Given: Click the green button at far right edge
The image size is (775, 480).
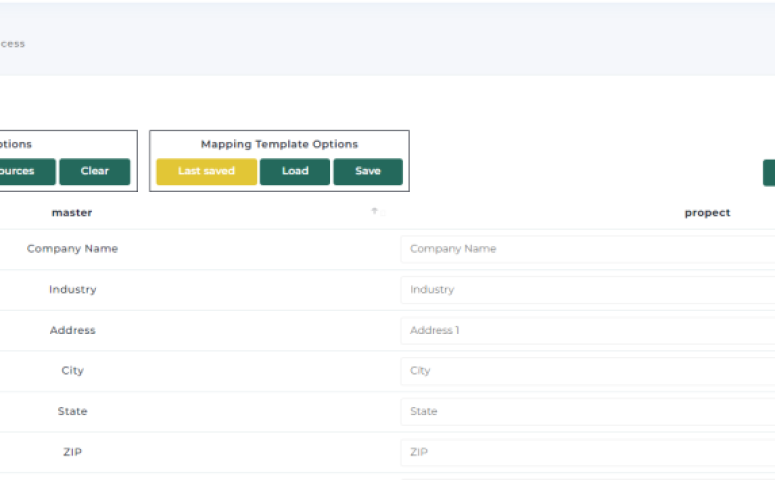Looking at the screenshot, I should pos(769,172).
